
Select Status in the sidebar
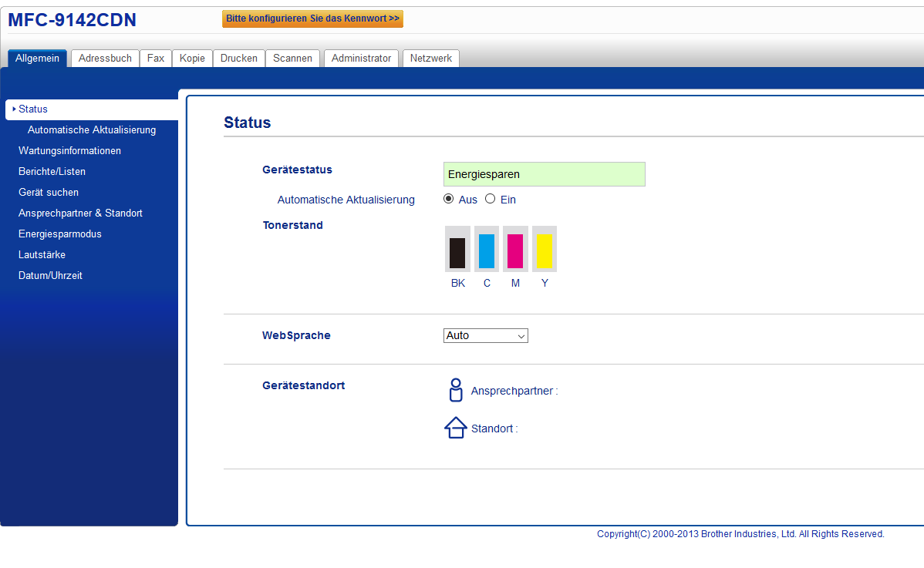[91, 109]
